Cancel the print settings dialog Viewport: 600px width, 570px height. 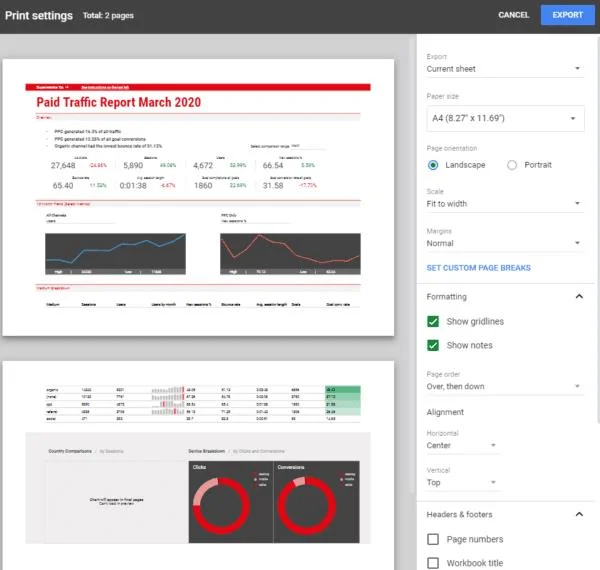tap(513, 15)
